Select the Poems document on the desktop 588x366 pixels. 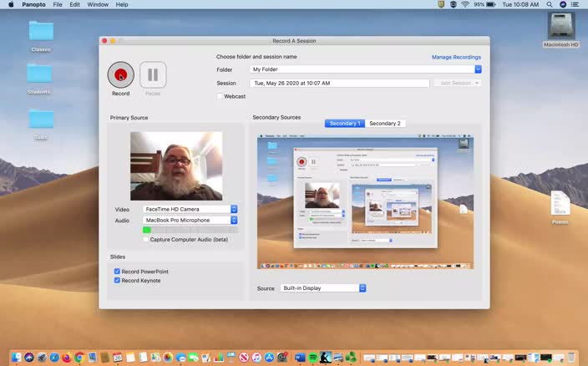(x=560, y=204)
